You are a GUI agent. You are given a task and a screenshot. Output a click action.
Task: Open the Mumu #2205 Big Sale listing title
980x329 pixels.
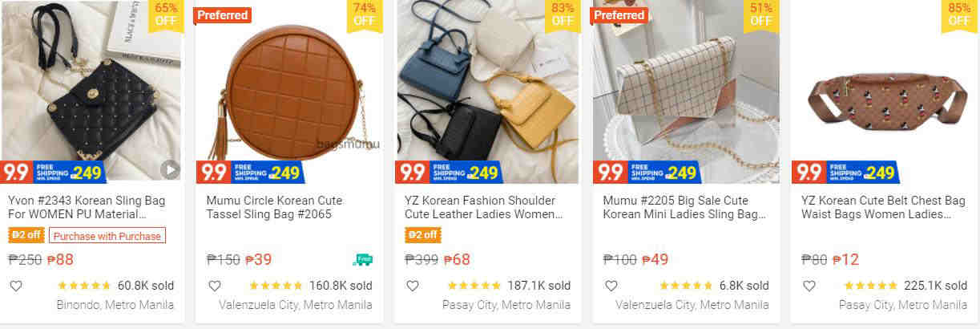click(685, 208)
